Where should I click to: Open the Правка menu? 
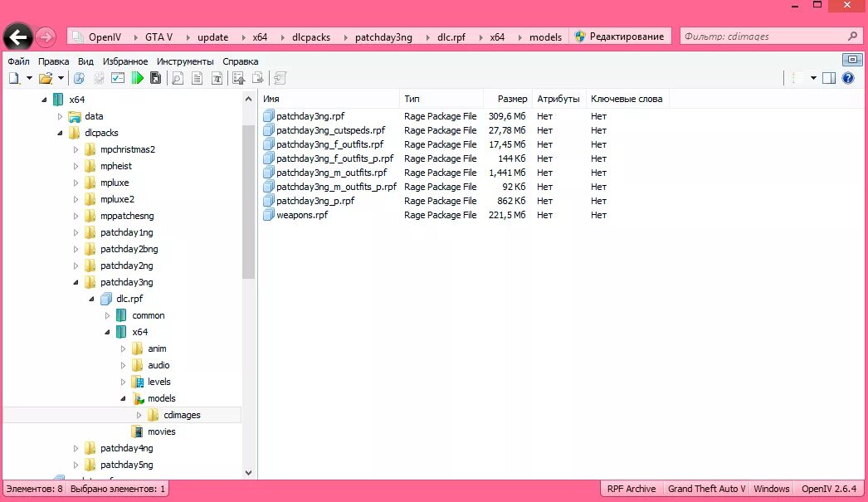[54, 61]
